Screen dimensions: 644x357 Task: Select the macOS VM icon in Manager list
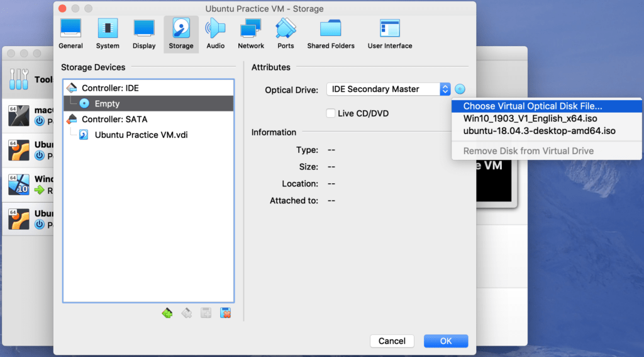click(x=19, y=116)
